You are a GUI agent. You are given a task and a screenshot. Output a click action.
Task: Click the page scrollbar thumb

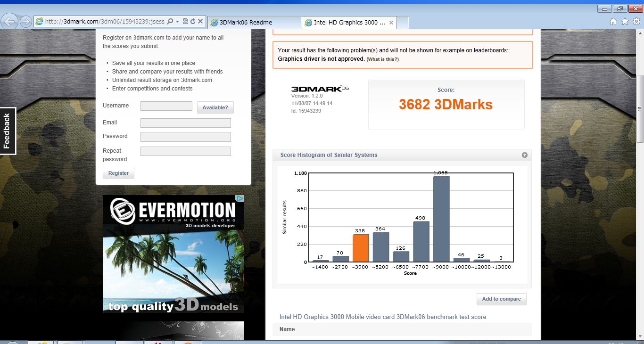point(640,108)
